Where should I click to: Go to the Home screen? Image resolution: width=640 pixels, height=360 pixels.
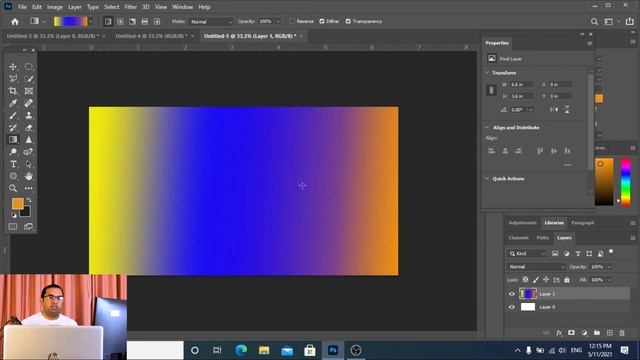tap(15, 22)
